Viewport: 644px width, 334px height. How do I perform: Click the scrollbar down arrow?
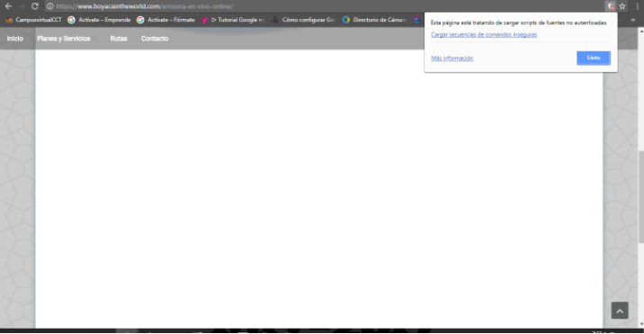[641, 324]
